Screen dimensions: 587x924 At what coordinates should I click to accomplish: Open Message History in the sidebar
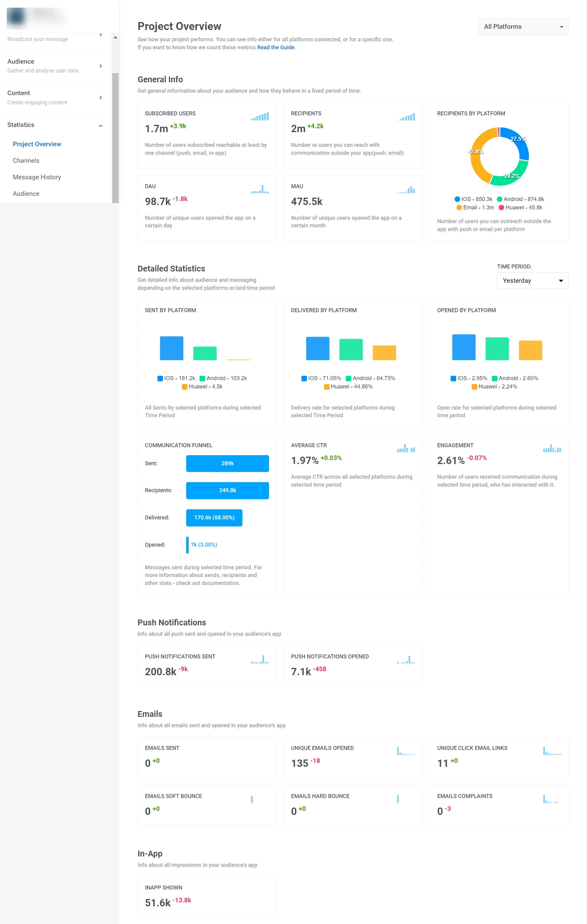coord(37,177)
